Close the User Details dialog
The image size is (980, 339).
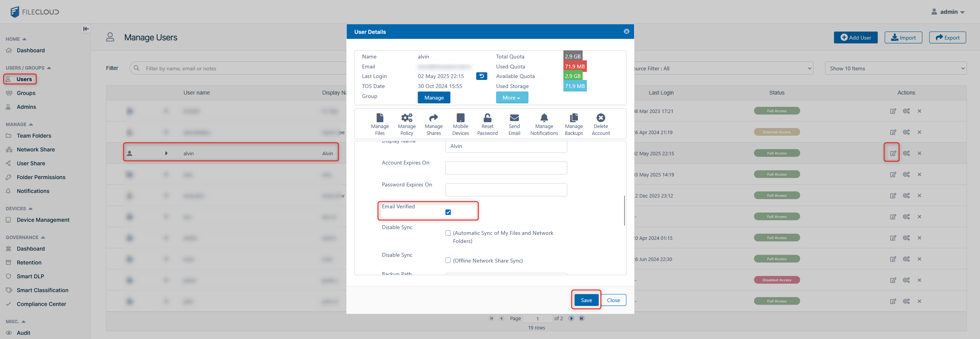coord(626,32)
